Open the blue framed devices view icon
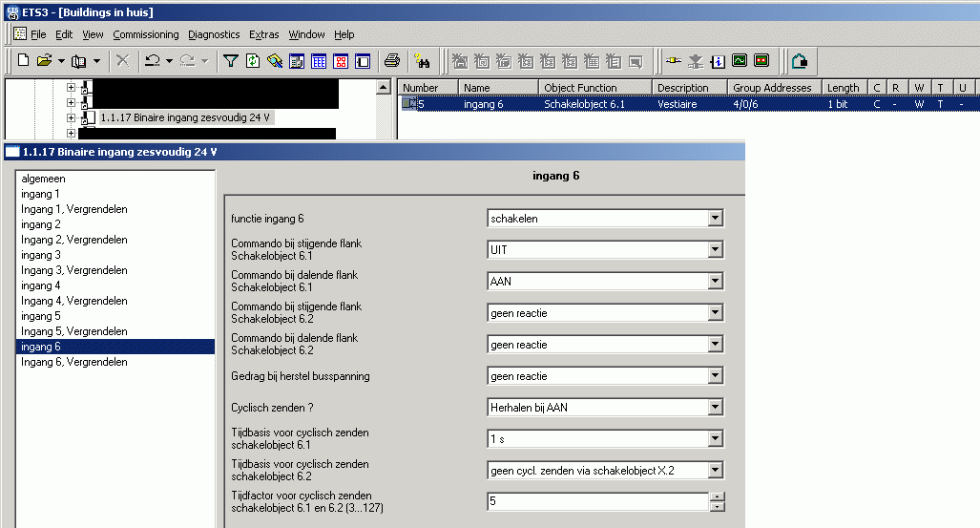The width and height of the screenshot is (980, 528). [363, 61]
